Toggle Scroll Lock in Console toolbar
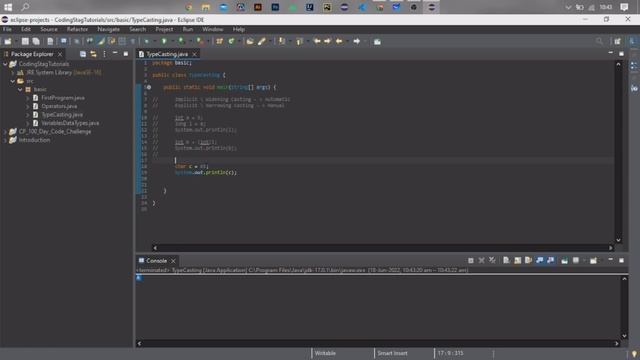640x360 pixels. [517, 260]
